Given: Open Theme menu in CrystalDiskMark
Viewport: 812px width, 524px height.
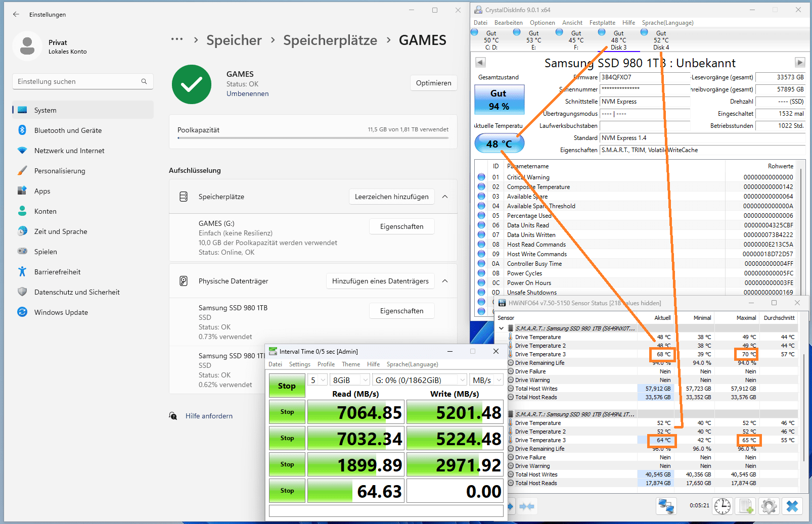Looking at the screenshot, I should coord(351,364).
